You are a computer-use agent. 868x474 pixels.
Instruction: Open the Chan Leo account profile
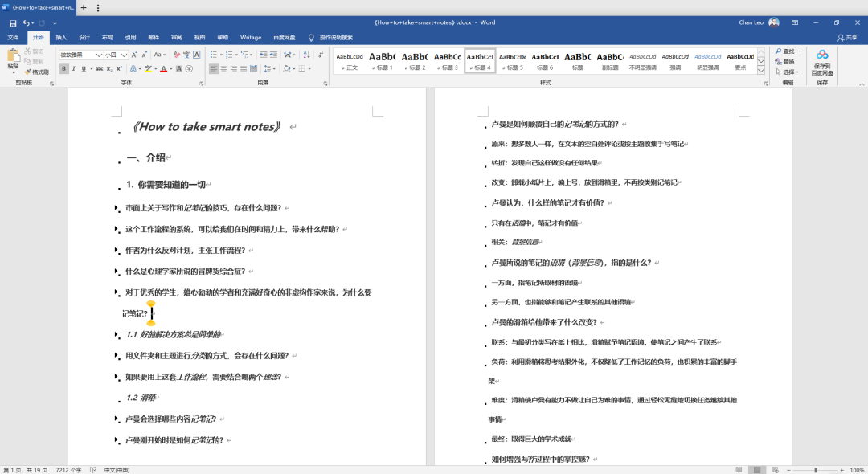click(759, 22)
